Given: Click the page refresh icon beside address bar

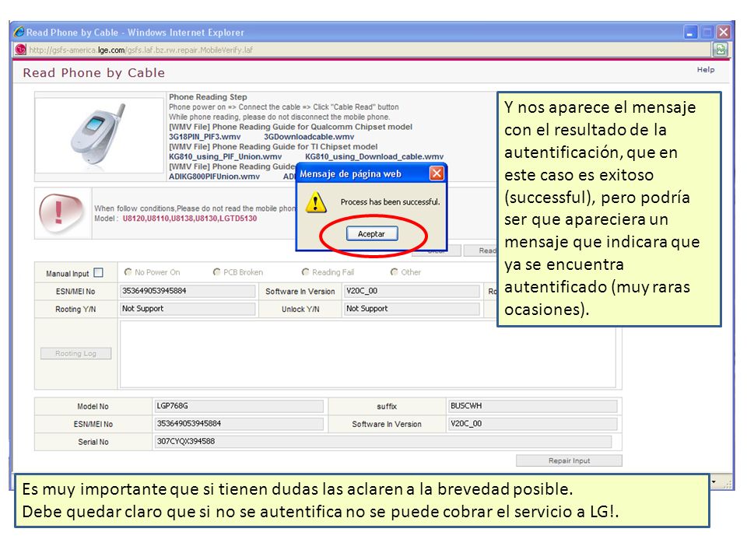Looking at the screenshot, I should click(720, 49).
